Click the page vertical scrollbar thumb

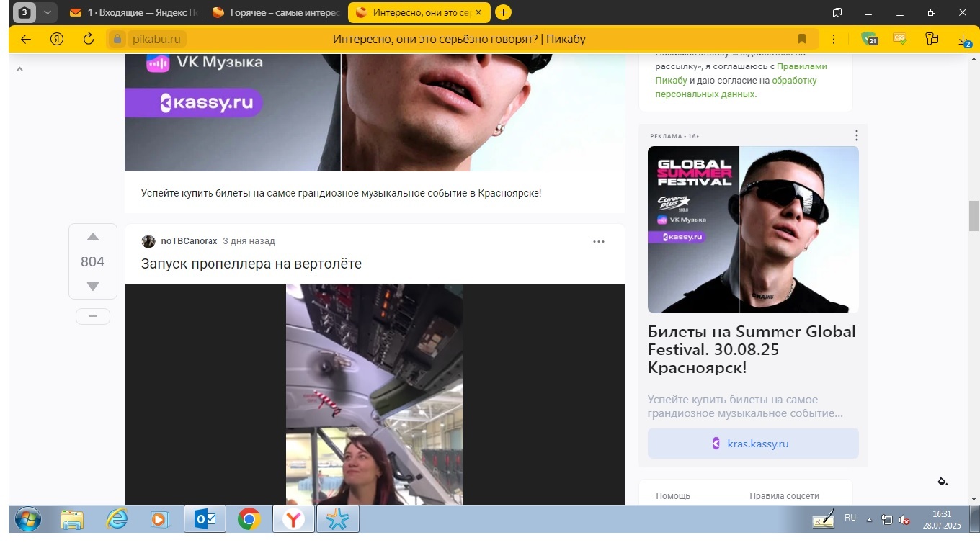[974, 216]
